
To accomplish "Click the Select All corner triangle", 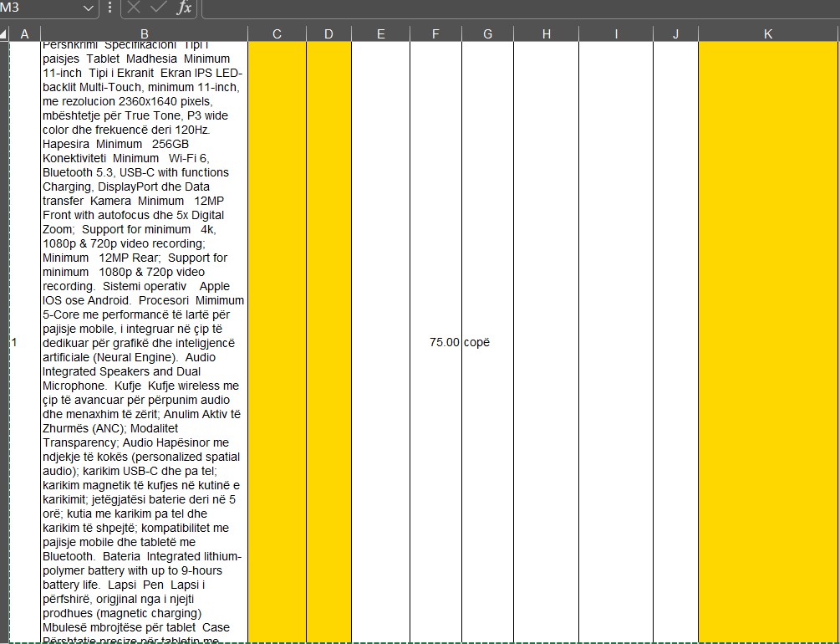I will [x=4, y=34].
